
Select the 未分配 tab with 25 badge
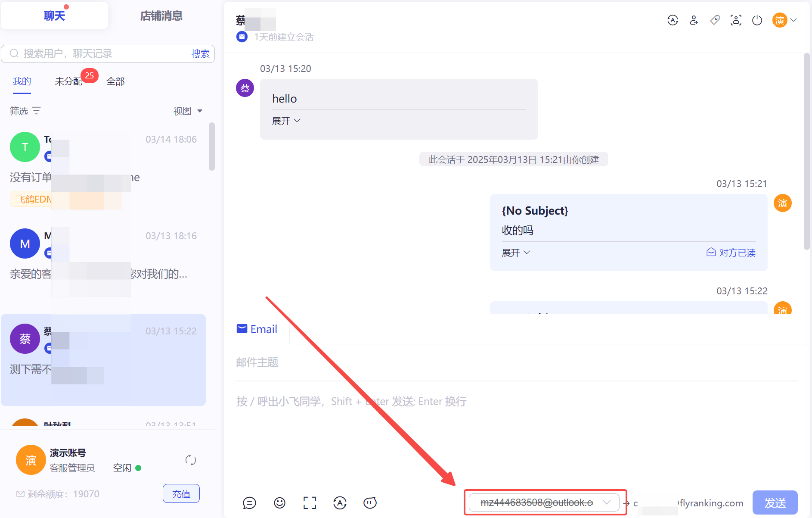[68, 81]
